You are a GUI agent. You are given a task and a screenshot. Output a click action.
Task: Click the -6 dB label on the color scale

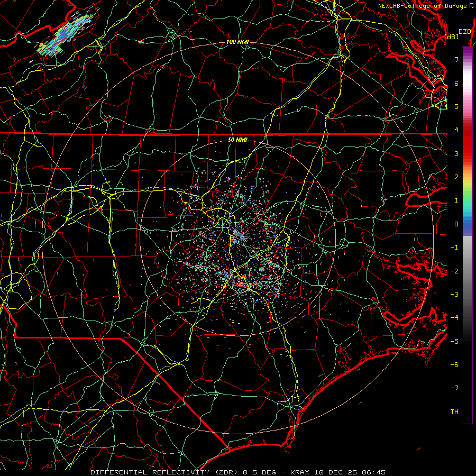(x=454, y=365)
